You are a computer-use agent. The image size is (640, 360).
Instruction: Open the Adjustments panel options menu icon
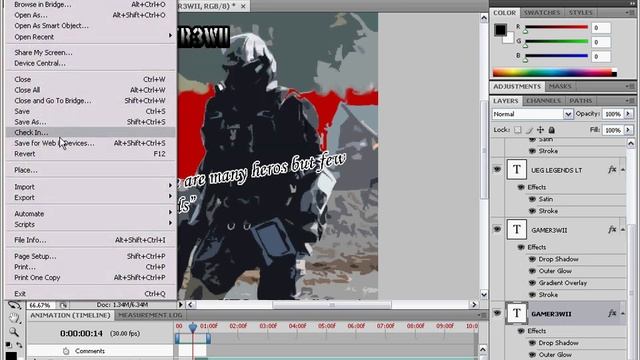click(630, 86)
